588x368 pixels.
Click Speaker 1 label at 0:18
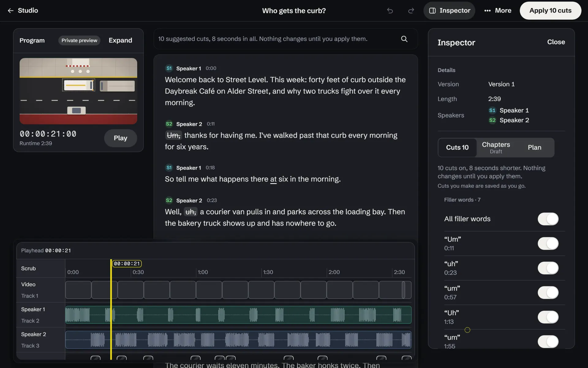pos(189,168)
